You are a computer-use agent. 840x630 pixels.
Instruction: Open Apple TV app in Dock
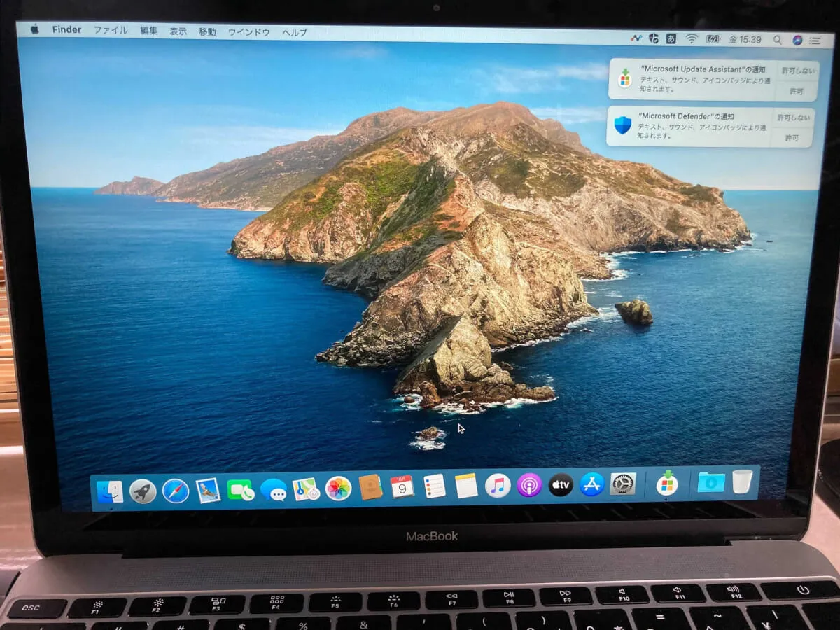(x=561, y=484)
